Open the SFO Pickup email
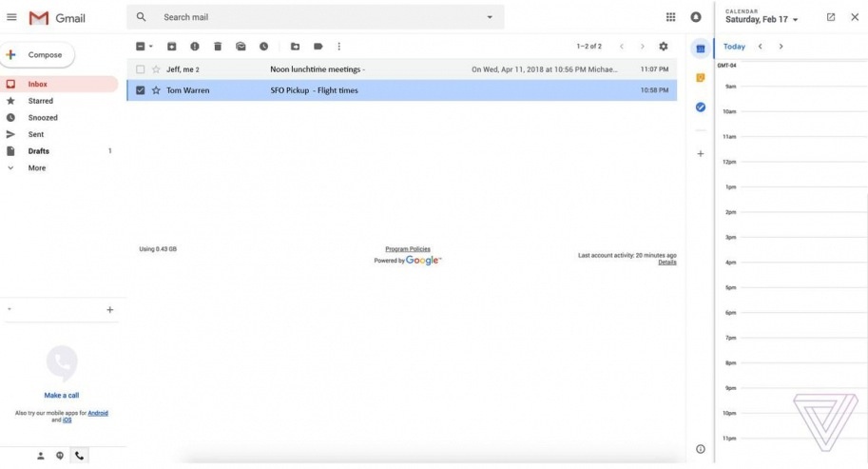Viewport: 868px width, 469px height. [402, 90]
